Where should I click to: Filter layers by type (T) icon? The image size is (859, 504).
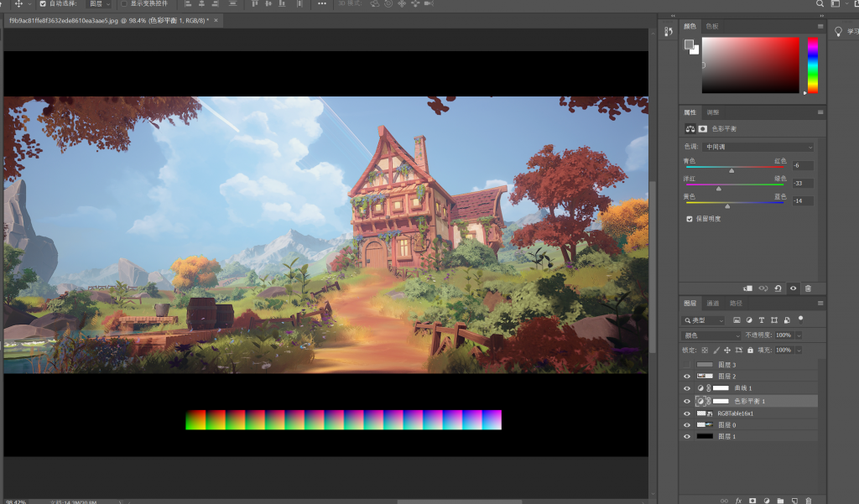click(x=762, y=320)
